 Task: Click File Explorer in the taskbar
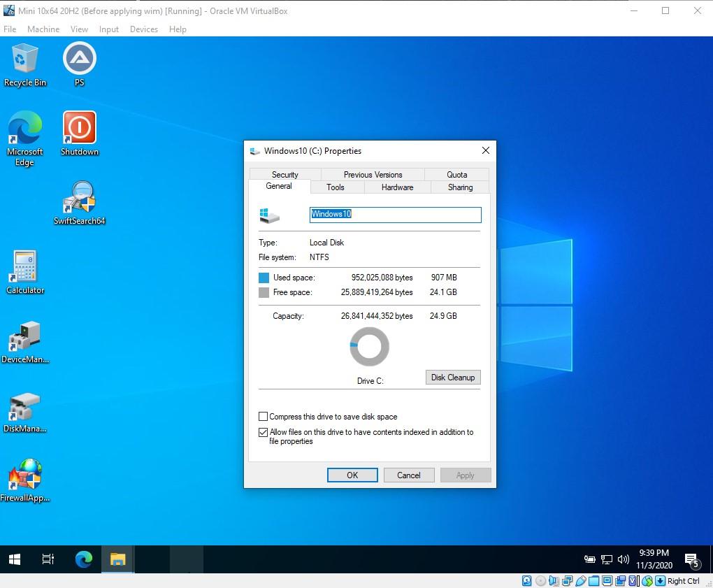[117, 559]
